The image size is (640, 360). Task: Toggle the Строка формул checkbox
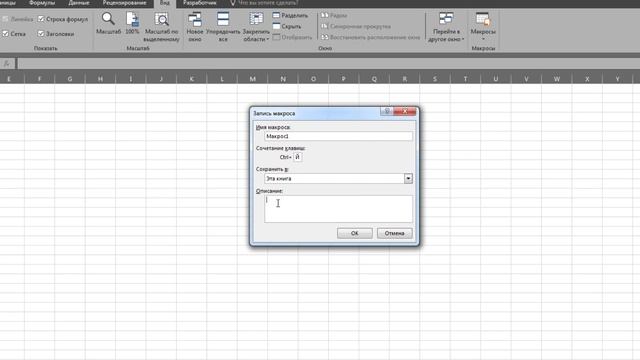(x=41, y=19)
